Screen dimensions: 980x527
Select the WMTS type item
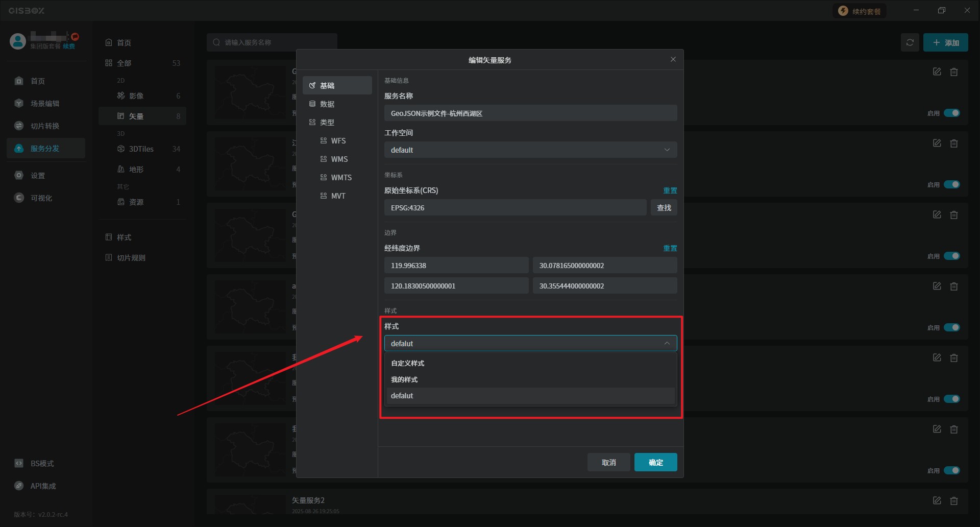pyautogui.click(x=341, y=178)
